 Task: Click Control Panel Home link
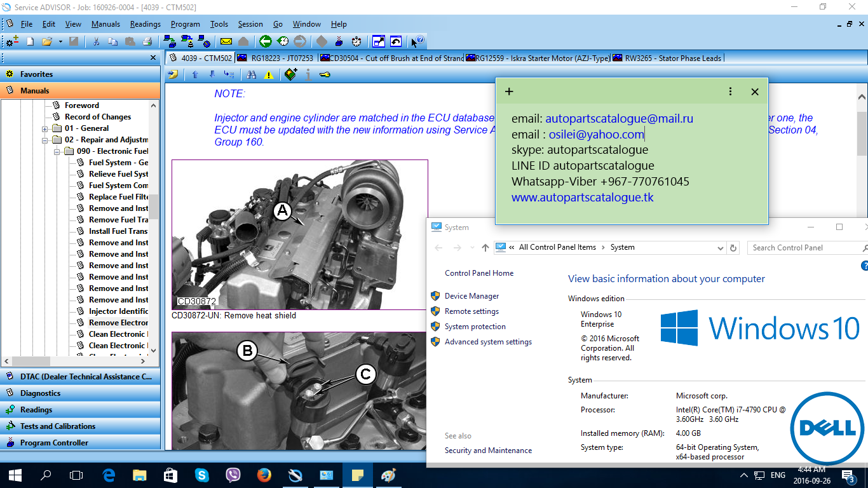coord(479,273)
